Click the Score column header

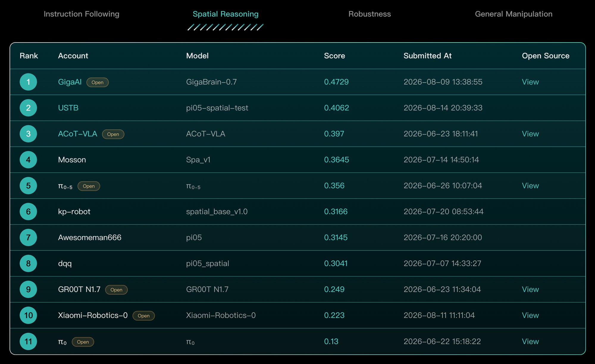click(334, 56)
